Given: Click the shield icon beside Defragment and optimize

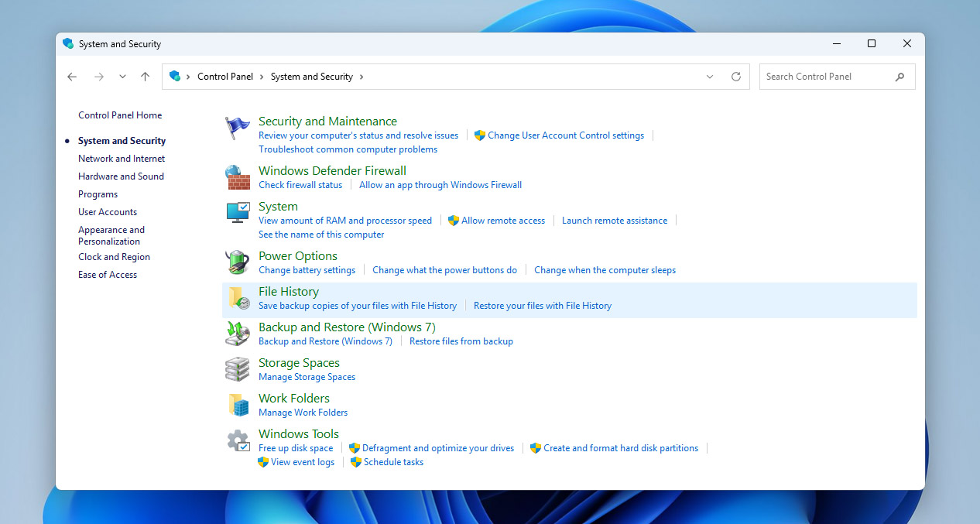Looking at the screenshot, I should (x=355, y=448).
